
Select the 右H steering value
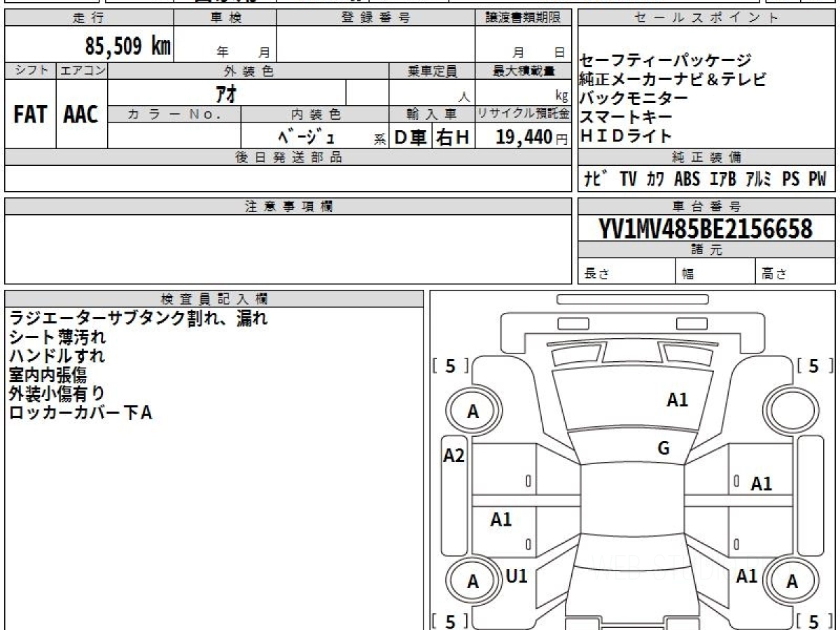tap(453, 137)
